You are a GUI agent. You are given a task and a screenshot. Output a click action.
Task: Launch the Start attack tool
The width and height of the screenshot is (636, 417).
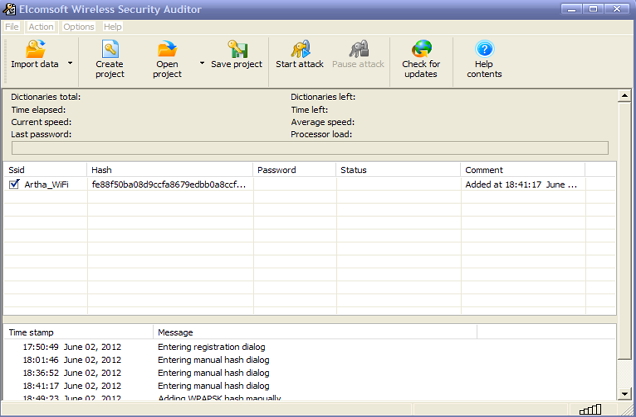pyautogui.click(x=300, y=54)
